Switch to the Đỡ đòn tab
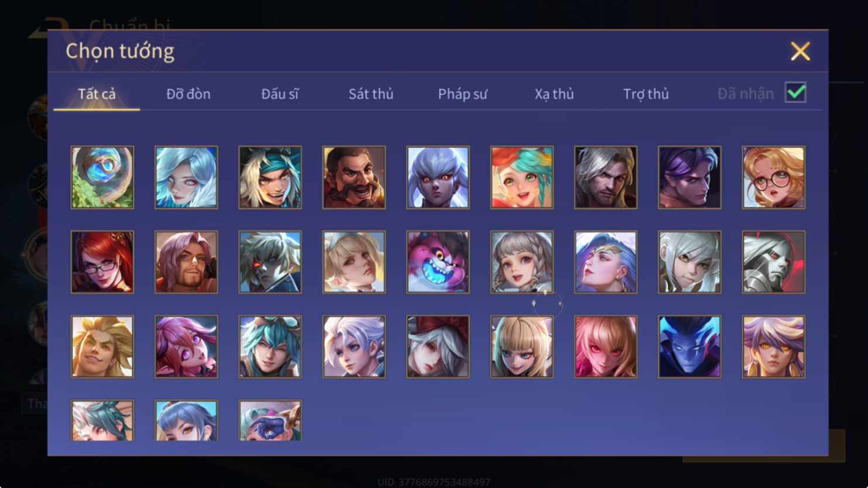 [188, 94]
